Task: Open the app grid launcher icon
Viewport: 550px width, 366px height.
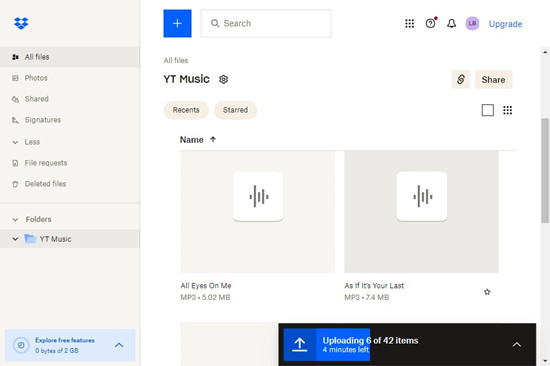Action: click(409, 24)
